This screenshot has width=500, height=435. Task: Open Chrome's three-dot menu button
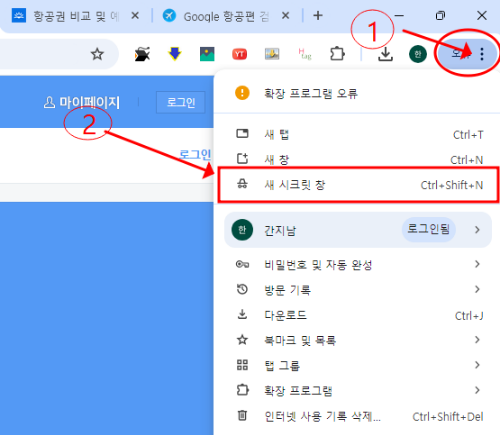coord(482,54)
